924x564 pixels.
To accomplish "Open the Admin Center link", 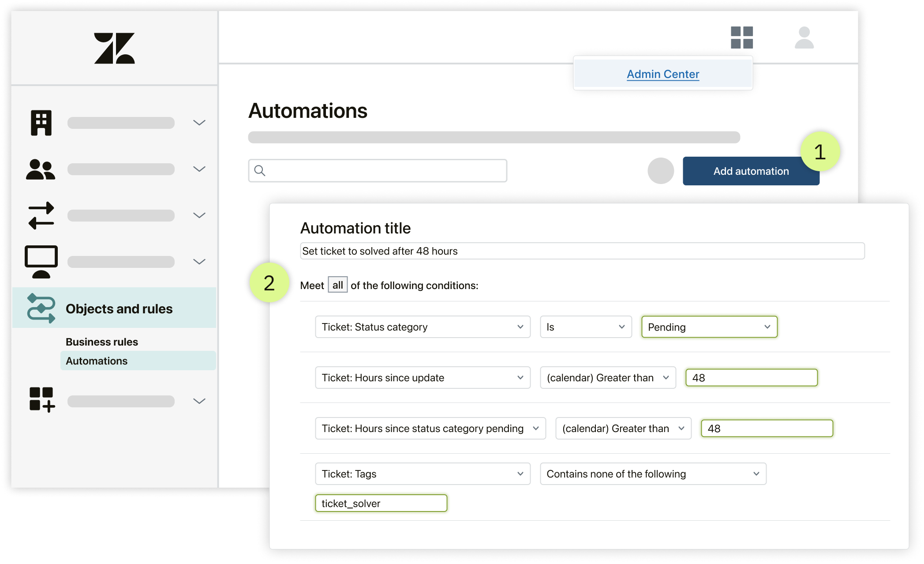I will (x=662, y=74).
